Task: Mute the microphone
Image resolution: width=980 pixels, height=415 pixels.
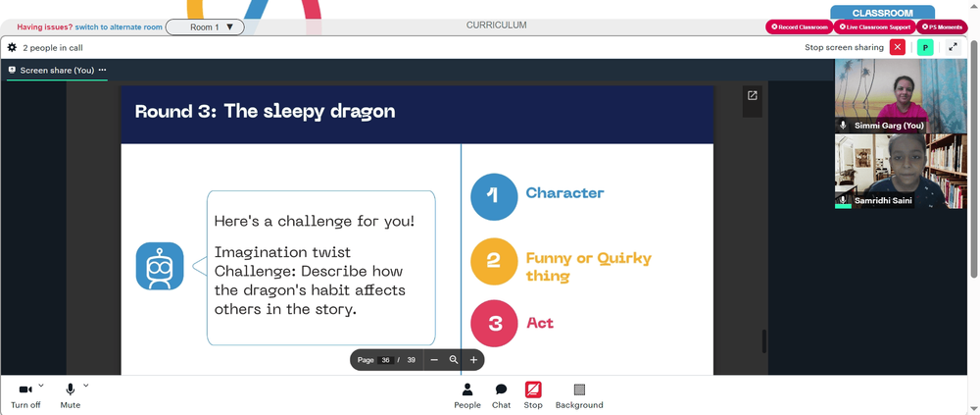Action: point(70,396)
